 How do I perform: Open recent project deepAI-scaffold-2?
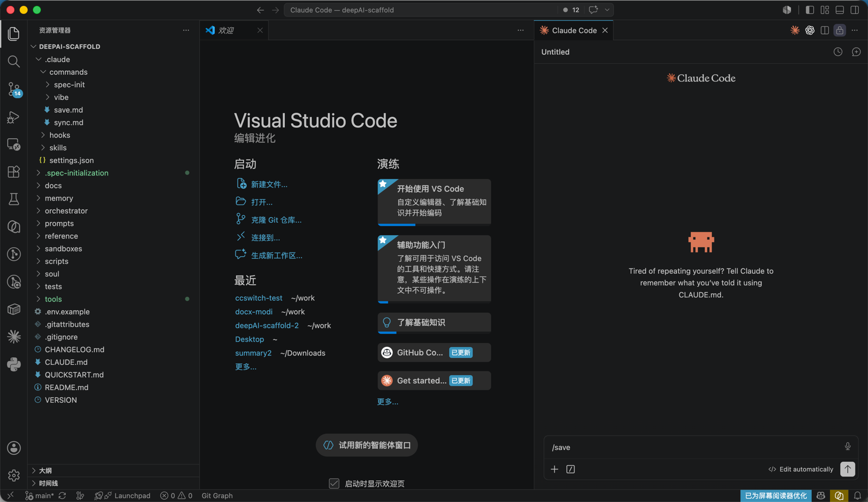tap(267, 325)
